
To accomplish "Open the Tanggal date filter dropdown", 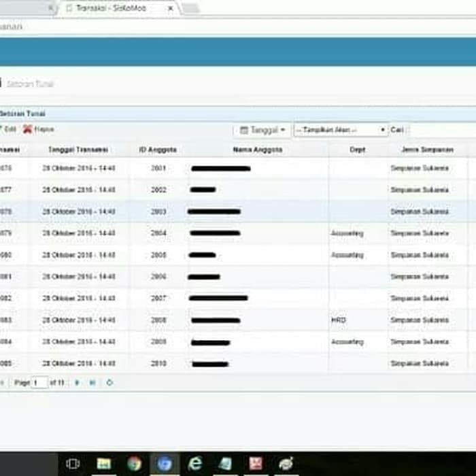I will coord(262,131).
